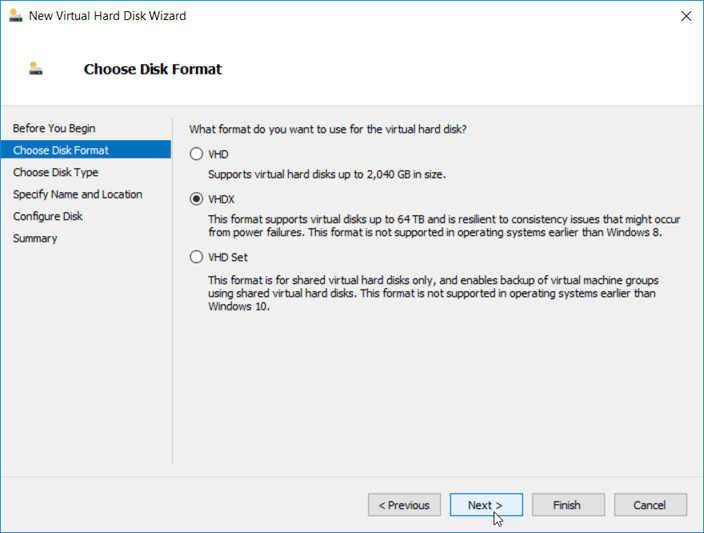Click the Previous button
Screen dimensions: 704x533
404,505
